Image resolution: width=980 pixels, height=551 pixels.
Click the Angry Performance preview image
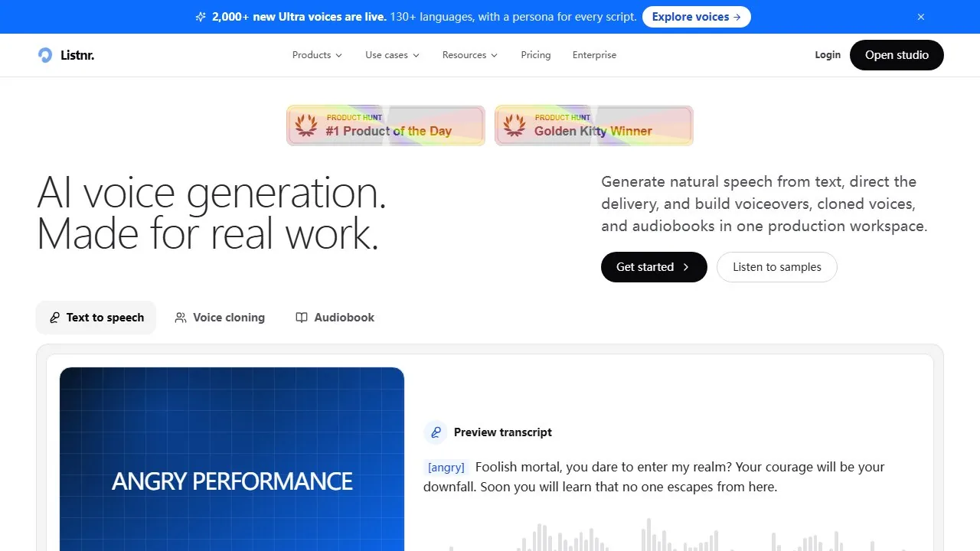click(x=232, y=459)
